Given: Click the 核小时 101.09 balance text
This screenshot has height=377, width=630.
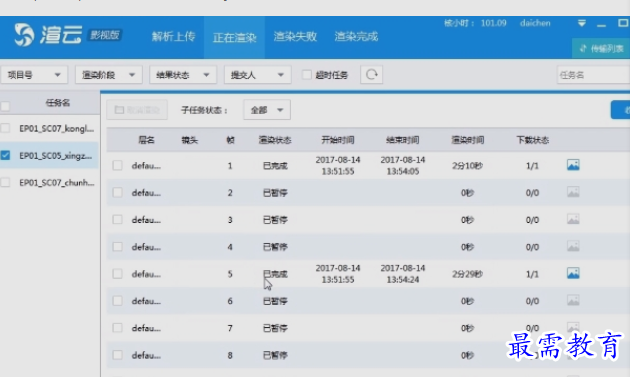Looking at the screenshot, I should click(475, 23).
